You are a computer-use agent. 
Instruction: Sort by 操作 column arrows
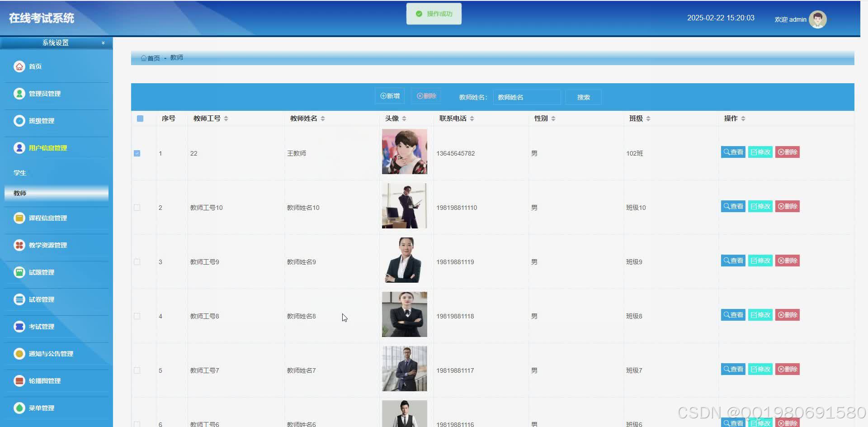pyautogui.click(x=743, y=119)
